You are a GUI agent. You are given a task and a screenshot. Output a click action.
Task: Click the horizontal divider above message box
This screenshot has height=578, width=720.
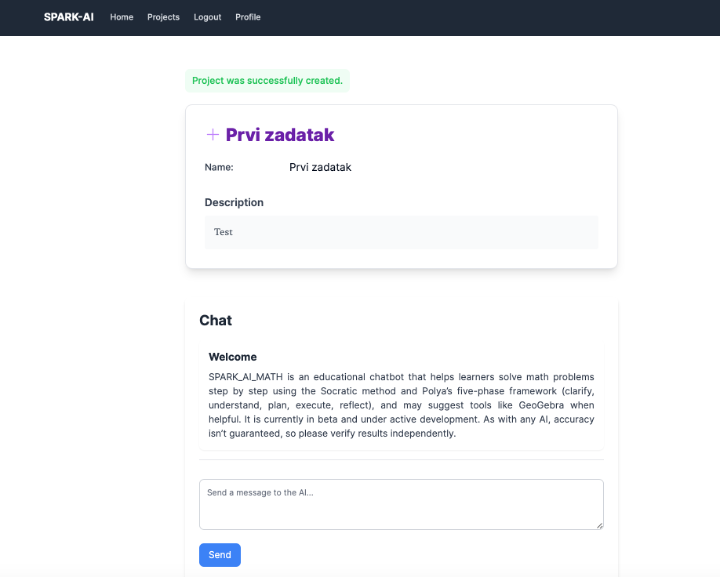tap(401, 460)
